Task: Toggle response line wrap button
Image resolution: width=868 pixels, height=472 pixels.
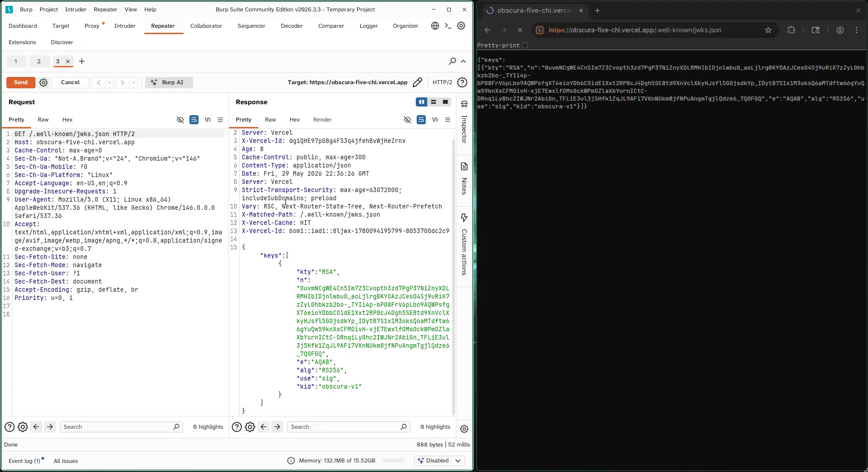Action: (421, 120)
